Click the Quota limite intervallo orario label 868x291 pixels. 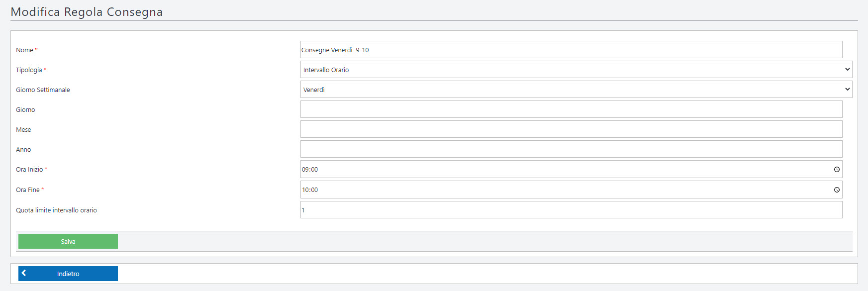56,210
